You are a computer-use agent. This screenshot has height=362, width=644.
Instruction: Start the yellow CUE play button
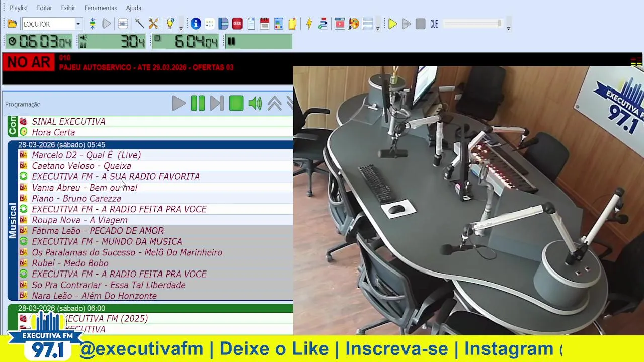pos(392,24)
